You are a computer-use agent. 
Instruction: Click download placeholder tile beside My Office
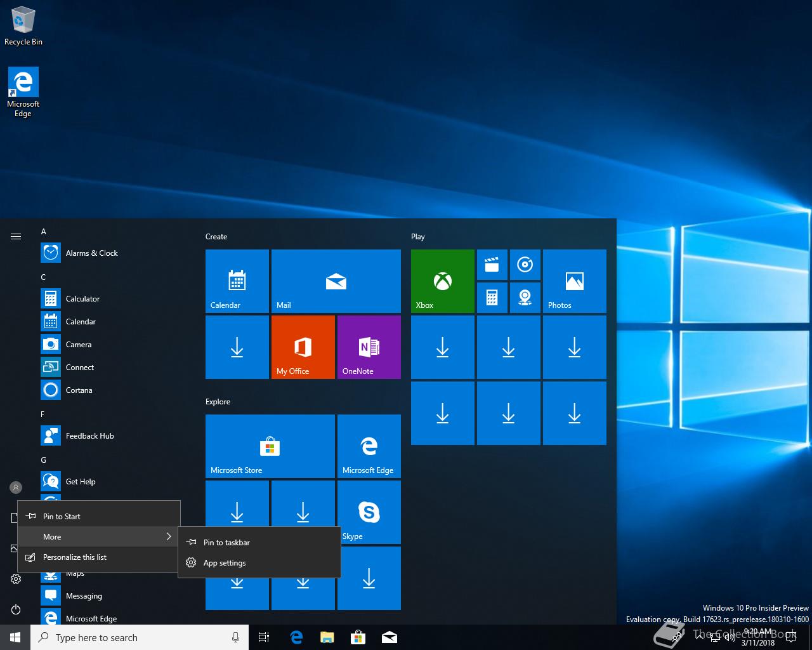point(237,347)
